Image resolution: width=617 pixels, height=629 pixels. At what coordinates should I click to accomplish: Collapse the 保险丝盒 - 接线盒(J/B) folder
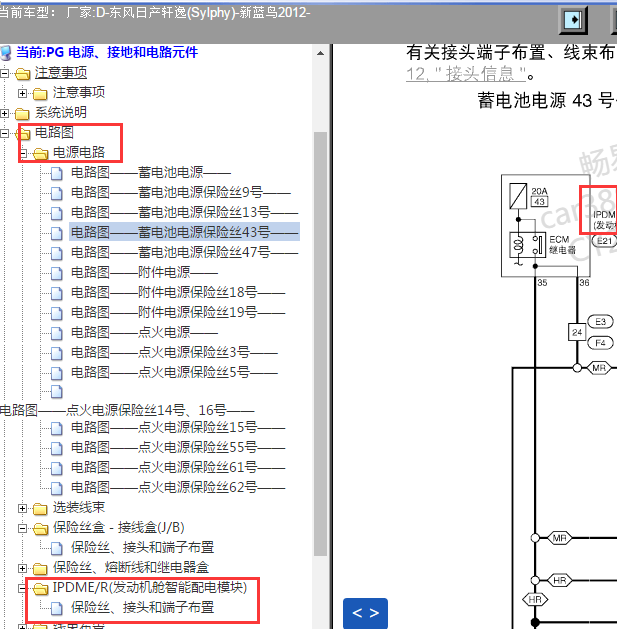tap(22, 529)
